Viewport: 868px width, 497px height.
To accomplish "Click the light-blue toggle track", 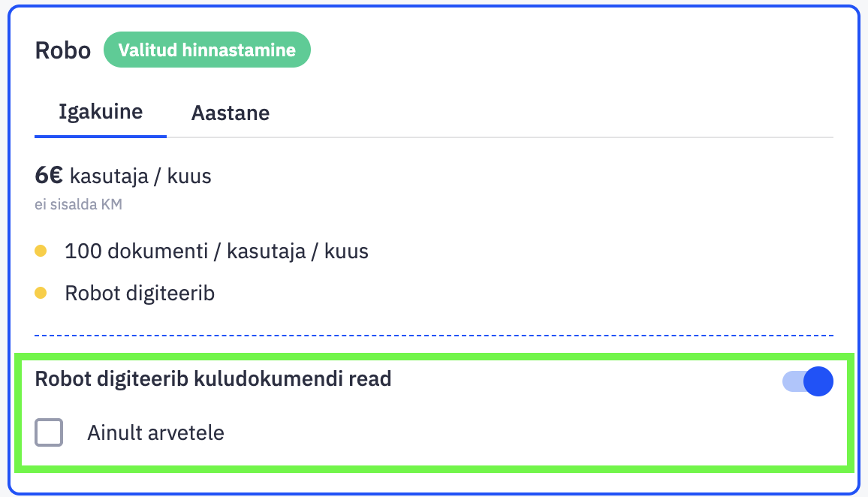I will tap(791, 382).
